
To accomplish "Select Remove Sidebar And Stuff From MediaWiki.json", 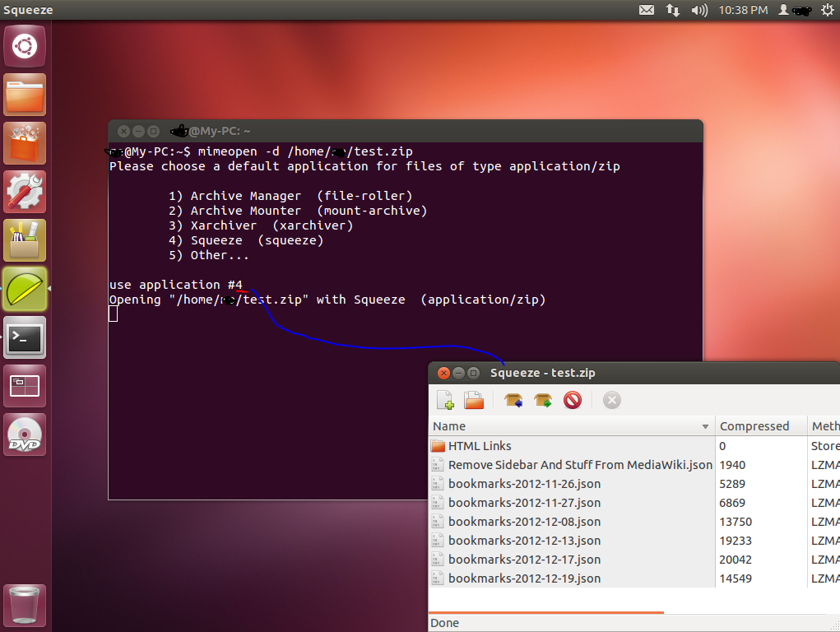I will 634,465.
